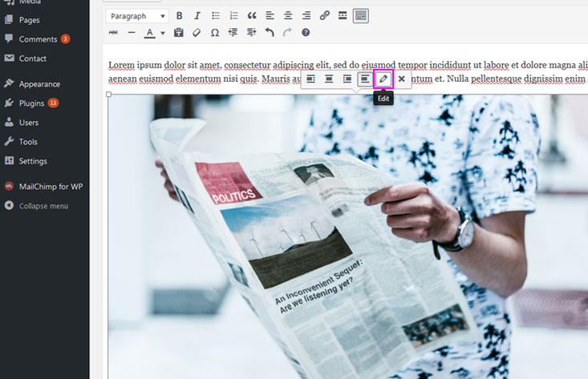Insert a numbered list

pos(233,16)
